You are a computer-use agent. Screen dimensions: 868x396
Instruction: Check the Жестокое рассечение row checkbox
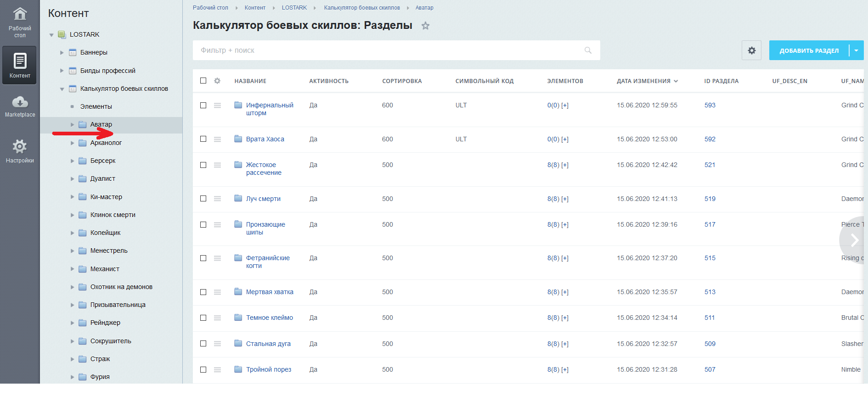point(203,165)
